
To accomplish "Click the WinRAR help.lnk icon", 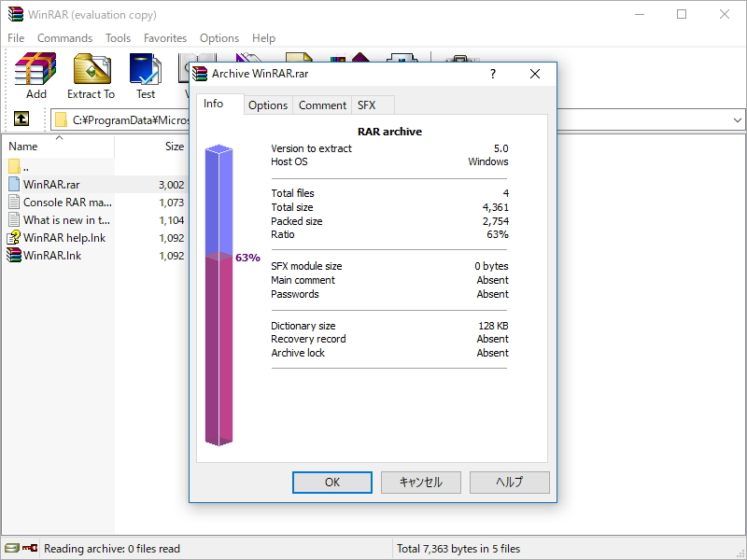I will [14, 238].
